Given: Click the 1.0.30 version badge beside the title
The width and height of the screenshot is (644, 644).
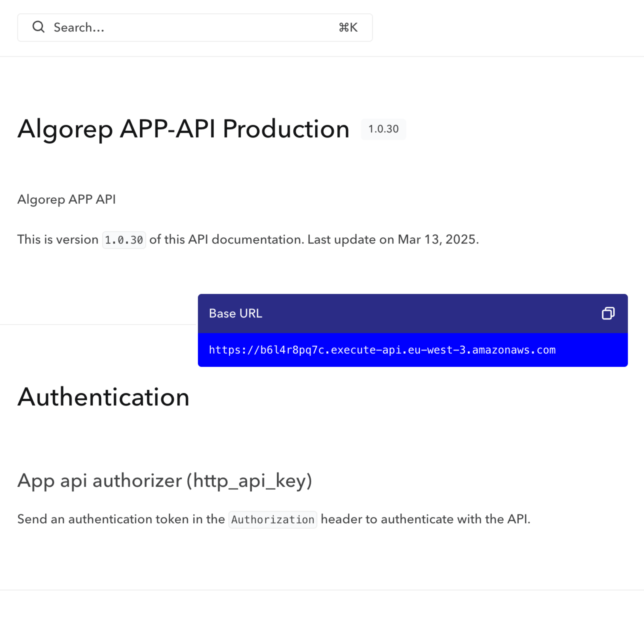Looking at the screenshot, I should point(383,129).
